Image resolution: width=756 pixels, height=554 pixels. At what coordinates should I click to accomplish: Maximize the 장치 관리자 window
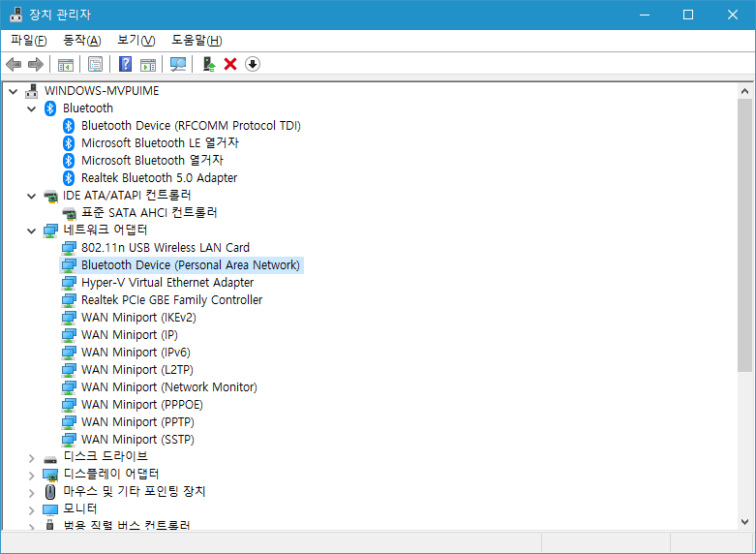coord(688,15)
